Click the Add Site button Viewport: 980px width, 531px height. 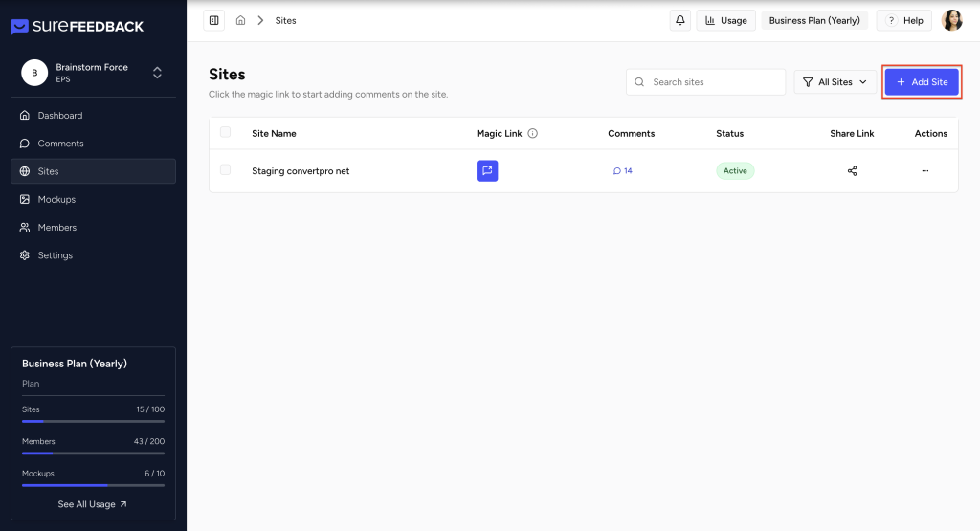tap(922, 82)
